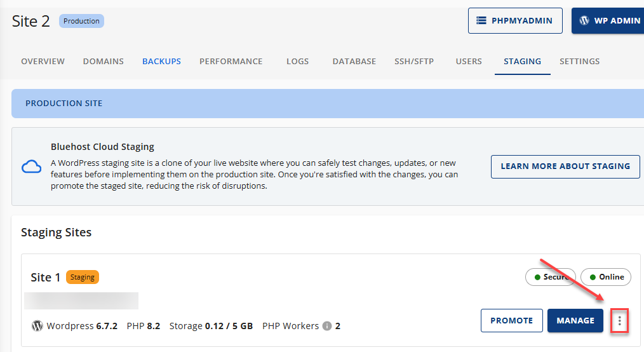644x352 pixels.
Task: Switch to the OVERVIEW tab
Action: 43,61
